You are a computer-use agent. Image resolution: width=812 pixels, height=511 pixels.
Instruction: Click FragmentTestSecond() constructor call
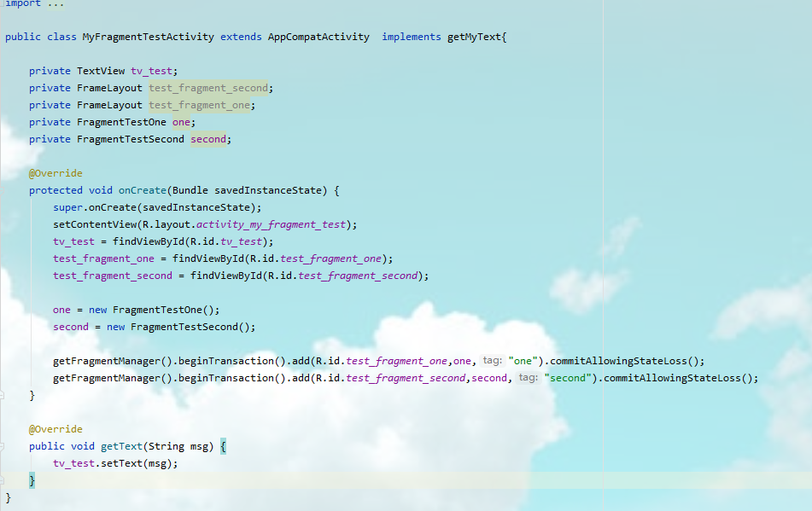pos(190,327)
